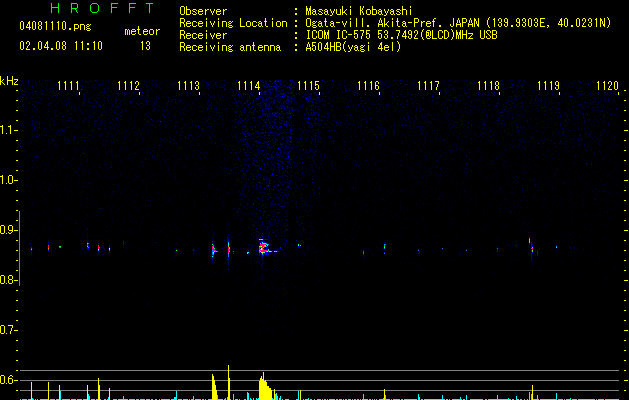This screenshot has height=400, width=629.
Task: Click time marker 1117
Action: coord(428,86)
